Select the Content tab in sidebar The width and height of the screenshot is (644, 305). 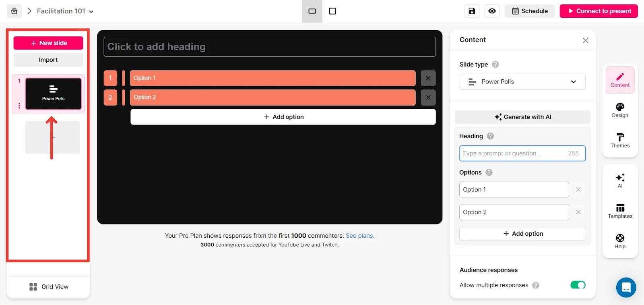tap(620, 80)
